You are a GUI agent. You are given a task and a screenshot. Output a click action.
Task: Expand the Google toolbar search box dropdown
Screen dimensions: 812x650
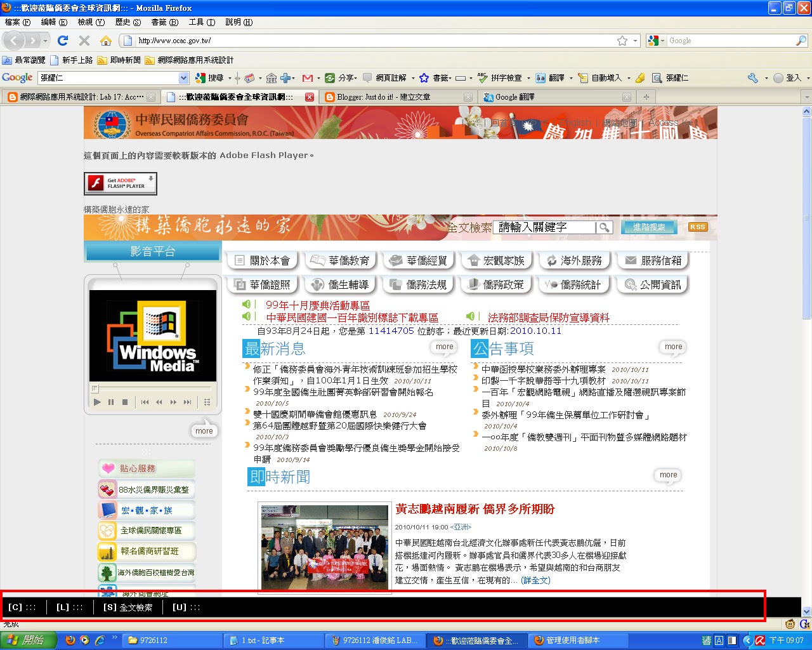(x=183, y=78)
